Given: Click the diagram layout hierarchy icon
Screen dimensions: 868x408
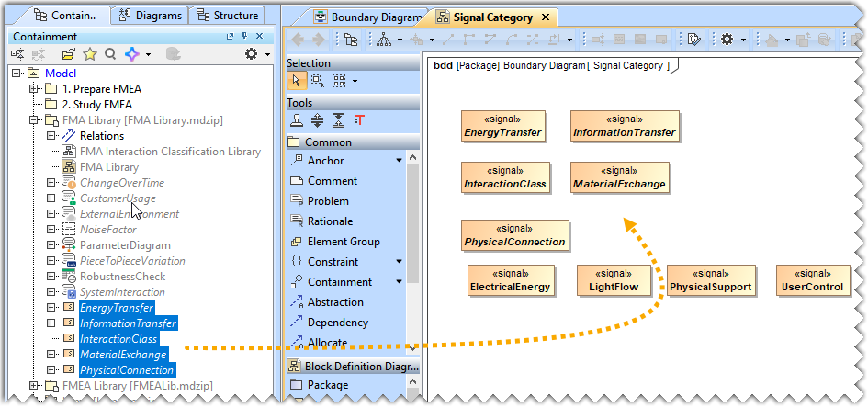Looking at the screenshot, I should click(x=384, y=40).
